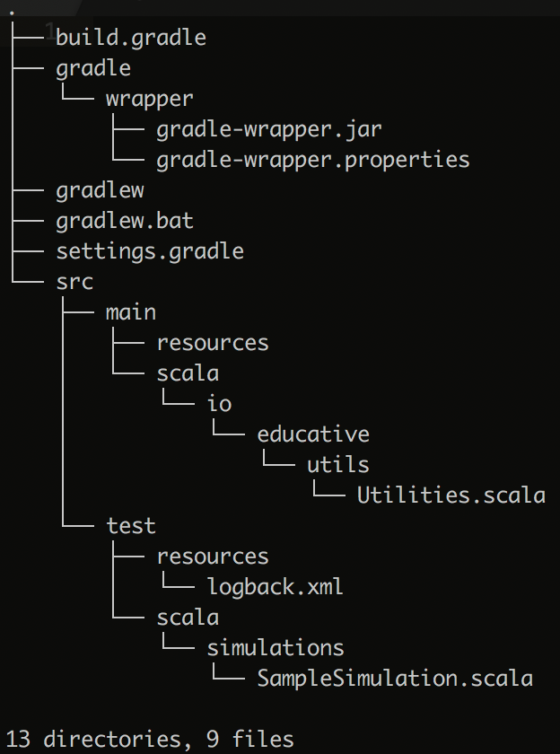Select Utilities.scala file
The image size is (560, 754).
(x=451, y=495)
